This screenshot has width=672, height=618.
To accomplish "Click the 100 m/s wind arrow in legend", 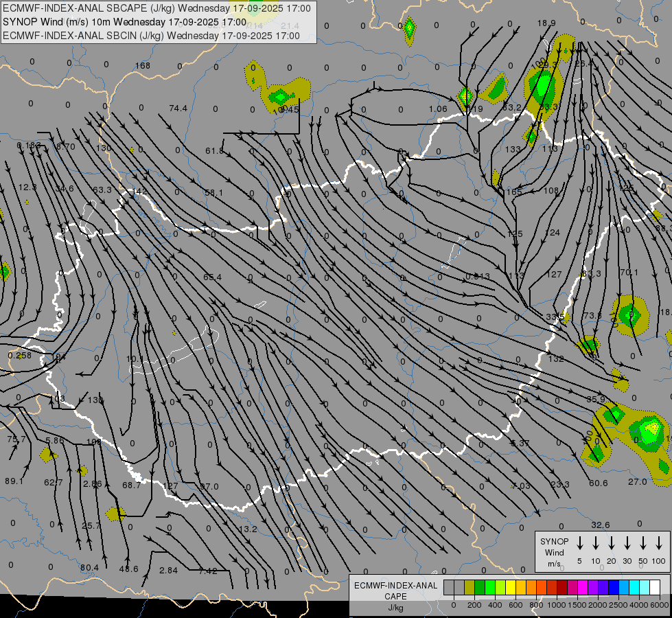I will click(659, 542).
